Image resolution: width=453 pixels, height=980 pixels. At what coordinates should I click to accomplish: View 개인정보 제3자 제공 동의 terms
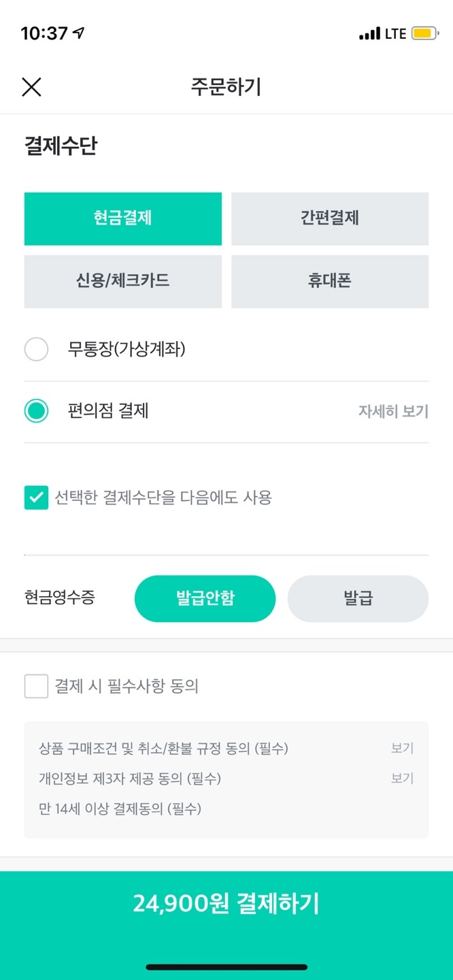point(402,778)
